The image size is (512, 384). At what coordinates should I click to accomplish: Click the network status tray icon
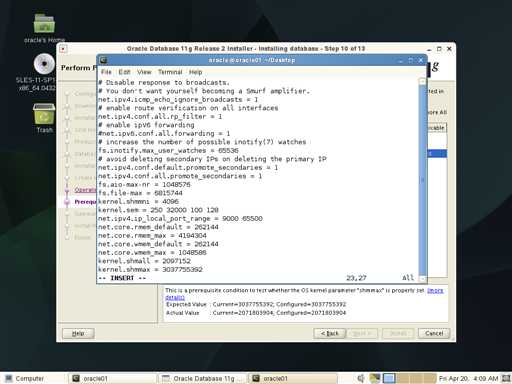pos(375,378)
